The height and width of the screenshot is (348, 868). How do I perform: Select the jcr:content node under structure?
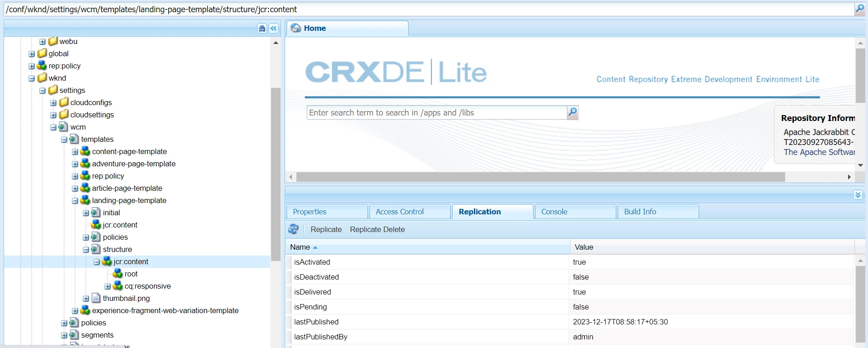131,261
